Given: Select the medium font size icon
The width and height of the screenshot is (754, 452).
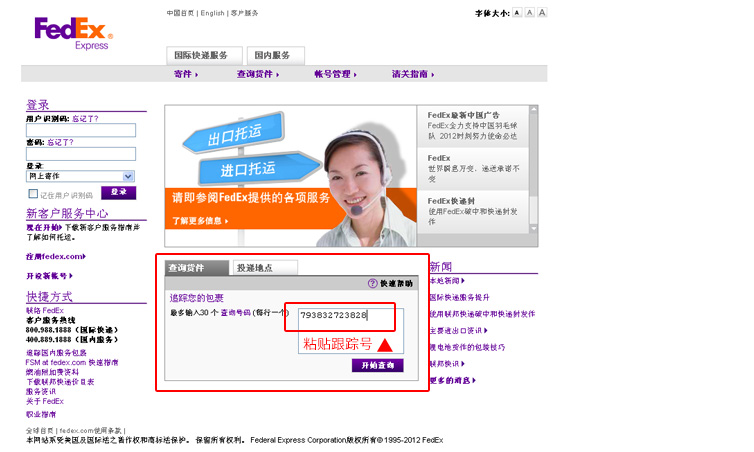Looking at the screenshot, I should (x=530, y=13).
